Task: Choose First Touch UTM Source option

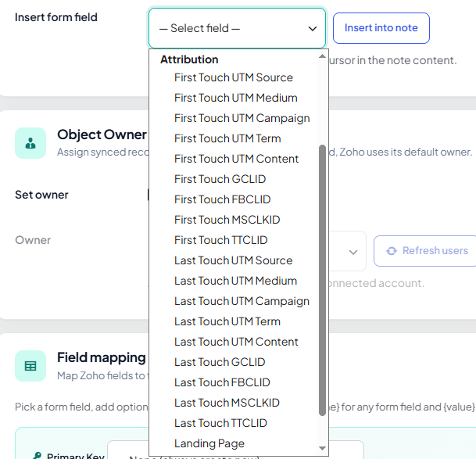Action: pyautogui.click(x=233, y=77)
